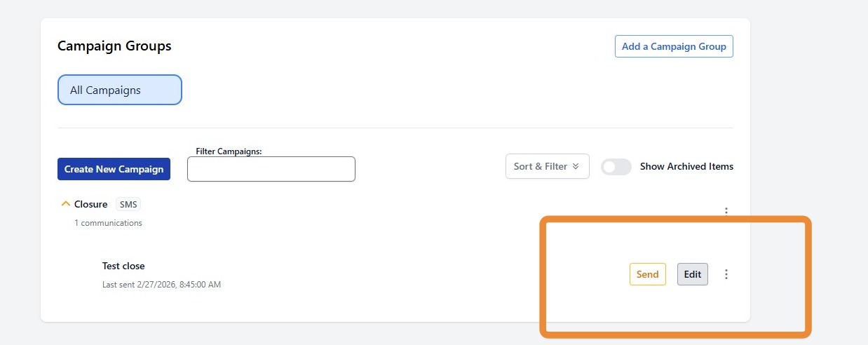
Task: Focus the Filter Campaigns text field
Action: click(271, 169)
